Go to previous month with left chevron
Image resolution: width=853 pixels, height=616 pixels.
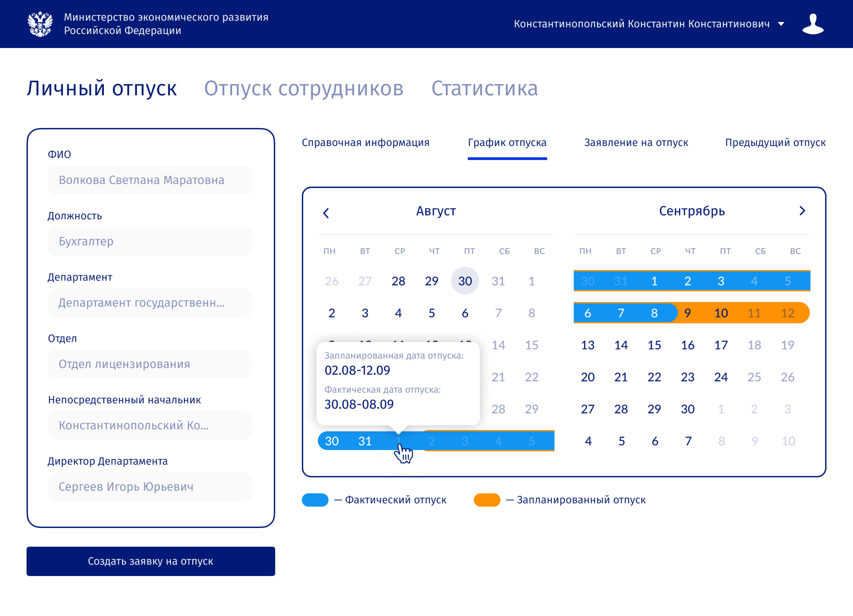[326, 213]
